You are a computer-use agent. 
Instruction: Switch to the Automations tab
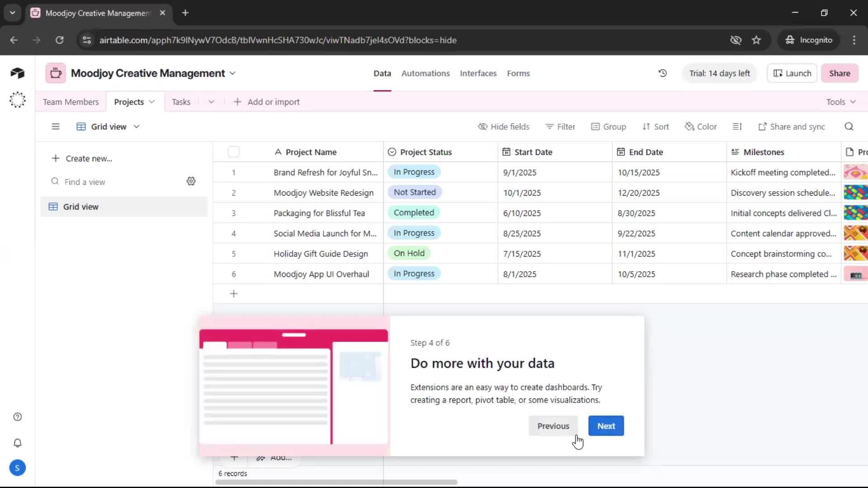425,73
